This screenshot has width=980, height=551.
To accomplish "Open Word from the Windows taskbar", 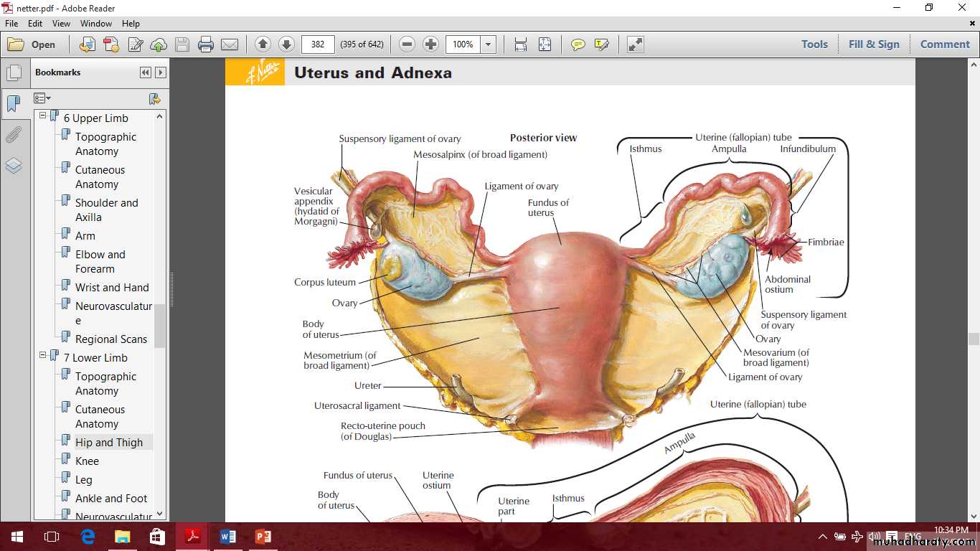I will point(228,537).
